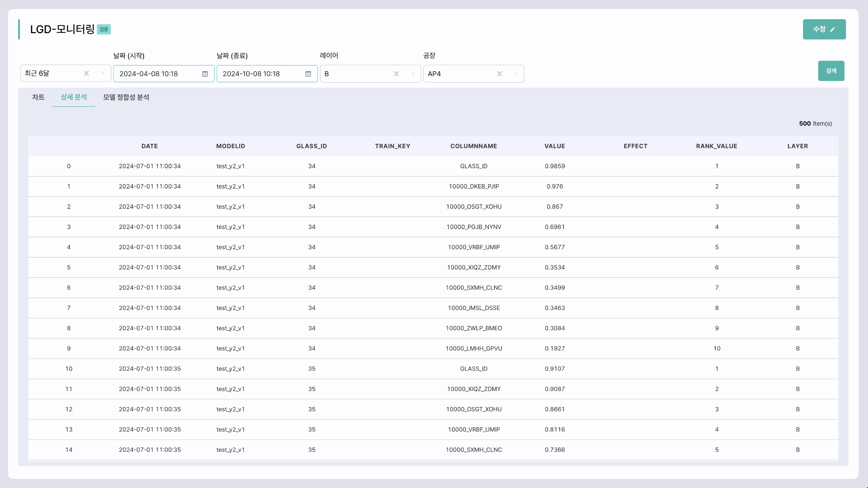Sort by the DATE column header
The height and width of the screenshot is (488, 868).
(x=150, y=146)
